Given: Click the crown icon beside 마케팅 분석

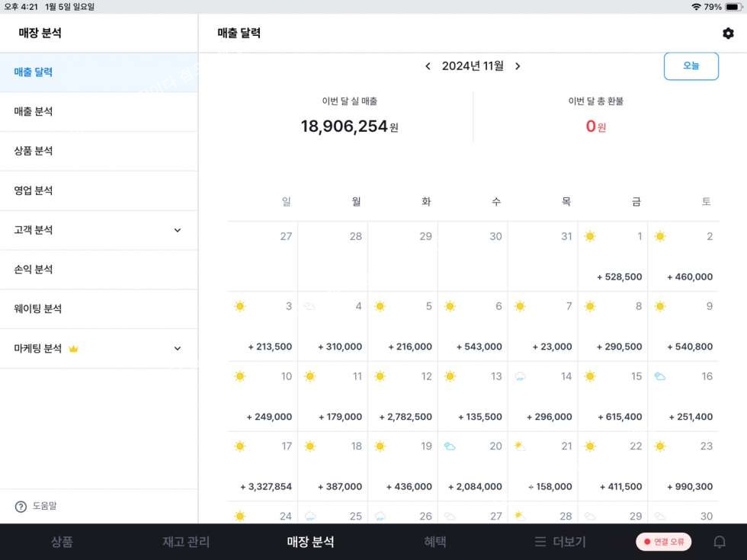Looking at the screenshot, I should 73,349.
